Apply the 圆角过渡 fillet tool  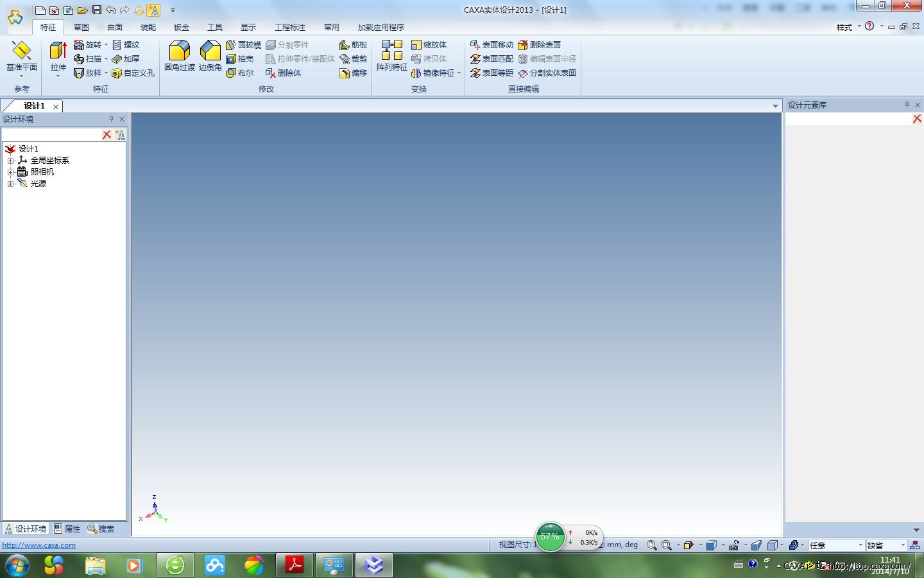pos(180,55)
